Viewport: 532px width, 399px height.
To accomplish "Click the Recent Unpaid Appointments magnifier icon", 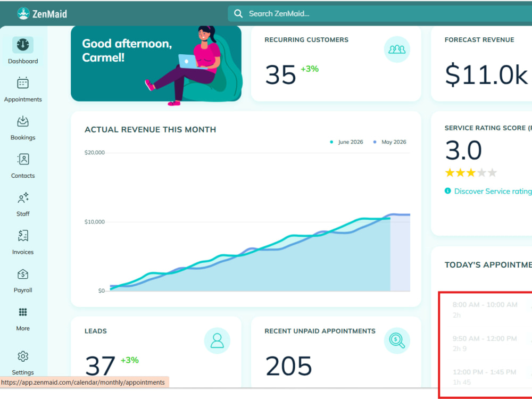I will tap(397, 340).
